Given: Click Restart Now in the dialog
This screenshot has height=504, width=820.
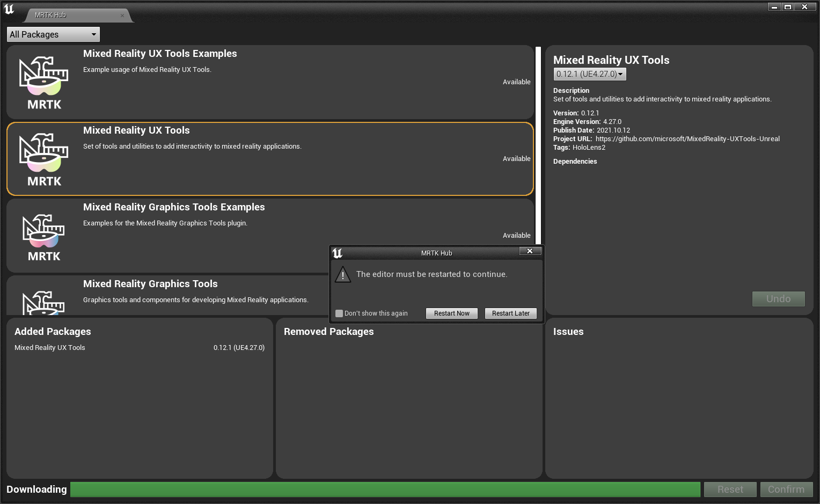Looking at the screenshot, I should [x=451, y=313].
